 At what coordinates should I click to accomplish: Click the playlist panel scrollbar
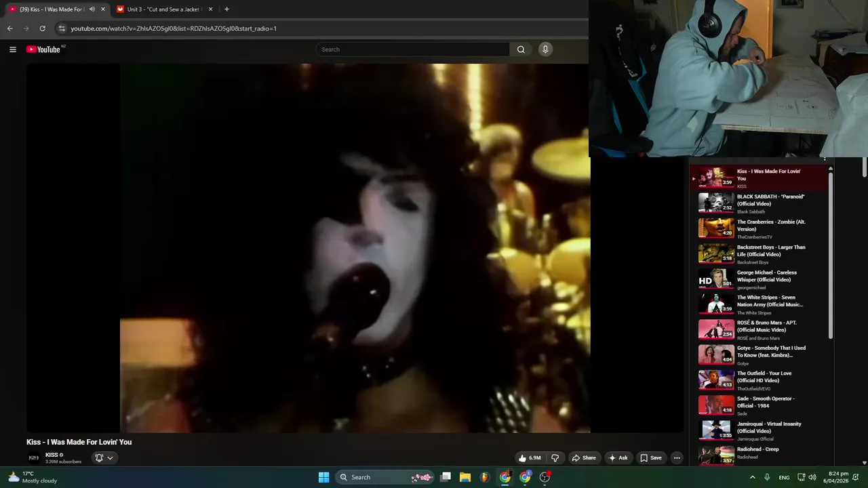pos(831,254)
